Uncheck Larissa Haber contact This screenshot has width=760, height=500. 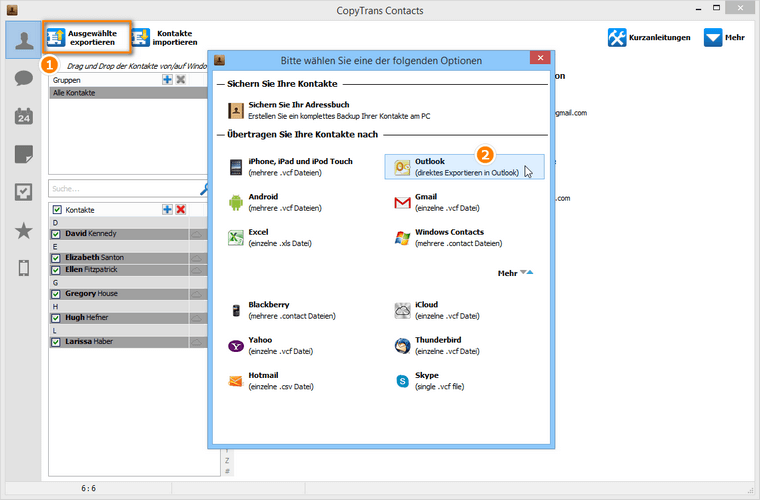(56, 342)
